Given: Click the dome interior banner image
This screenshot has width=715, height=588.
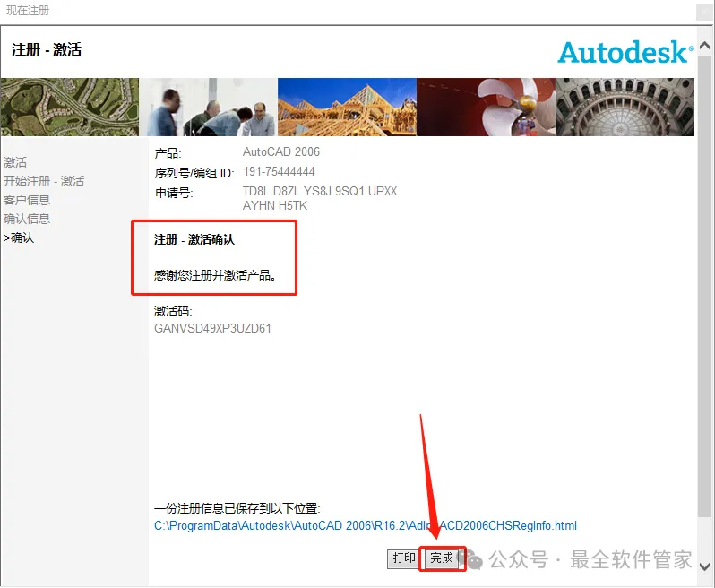Looking at the screenshot, I should [x=625, y=108].
